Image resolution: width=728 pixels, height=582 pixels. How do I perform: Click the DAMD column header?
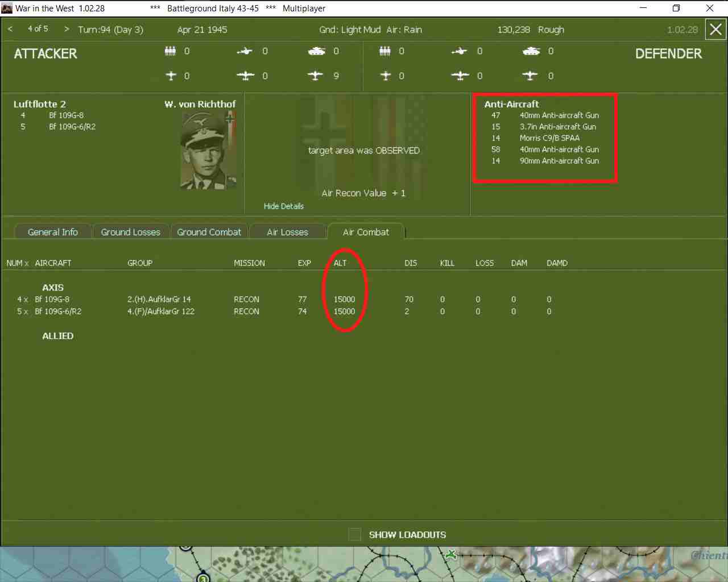tap(557, 263)
